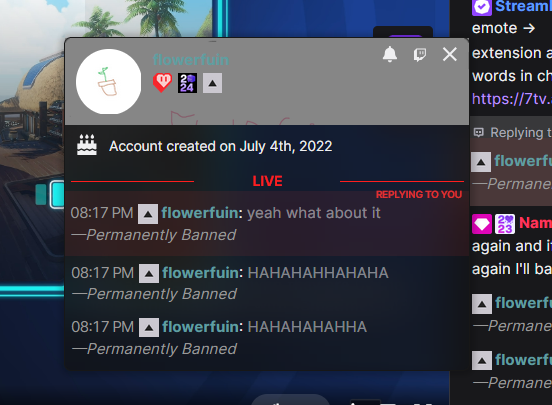Image resolution: width=552 pixels, height=405 pixels.
Task: Click the HAHAHAHHAHAHA message text
Action: [318, 273]
